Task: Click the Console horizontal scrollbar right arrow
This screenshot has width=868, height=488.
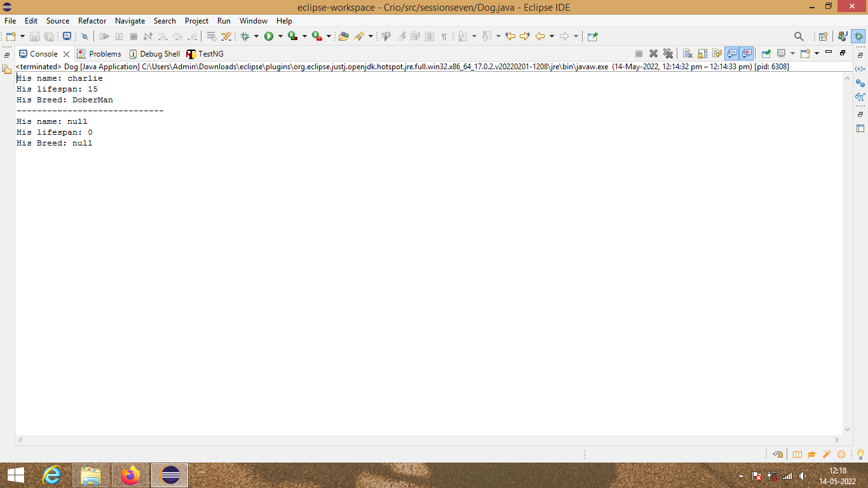Action: pyautogui.click(x=837, y=440)
